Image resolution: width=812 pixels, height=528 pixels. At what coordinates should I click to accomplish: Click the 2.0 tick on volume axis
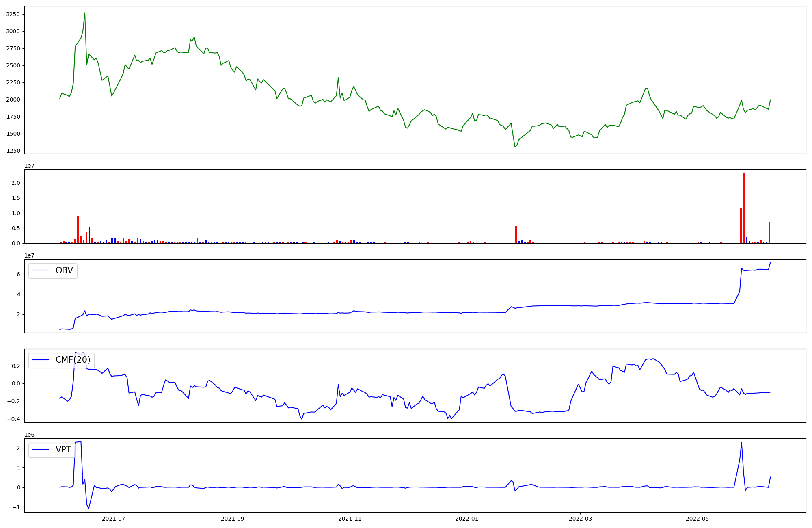tap(16, 183)
